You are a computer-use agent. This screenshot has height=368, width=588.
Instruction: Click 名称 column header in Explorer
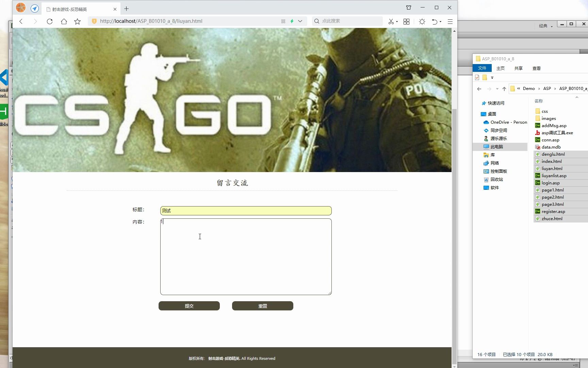click(x=539, y=101)
